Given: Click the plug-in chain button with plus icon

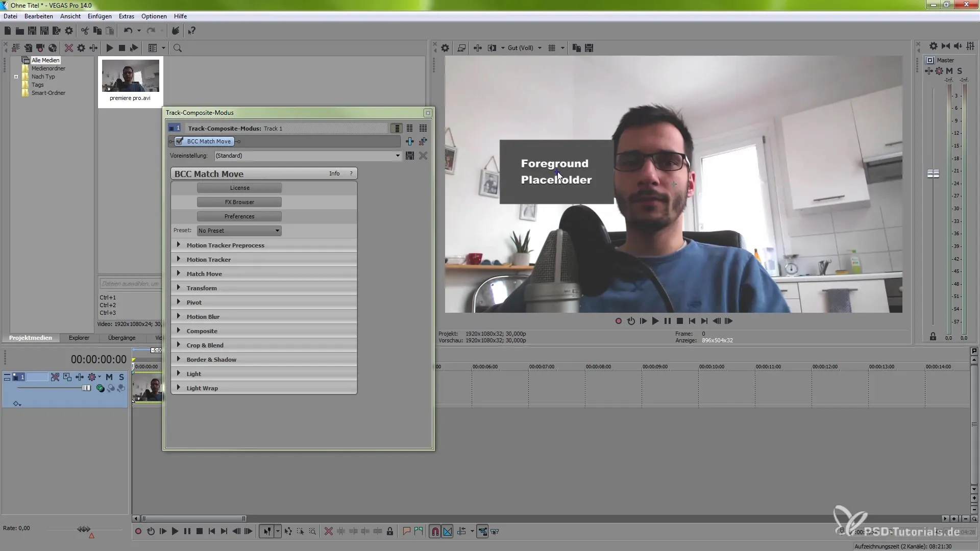Looking at the screenshot, I should [x=410, y=141].
